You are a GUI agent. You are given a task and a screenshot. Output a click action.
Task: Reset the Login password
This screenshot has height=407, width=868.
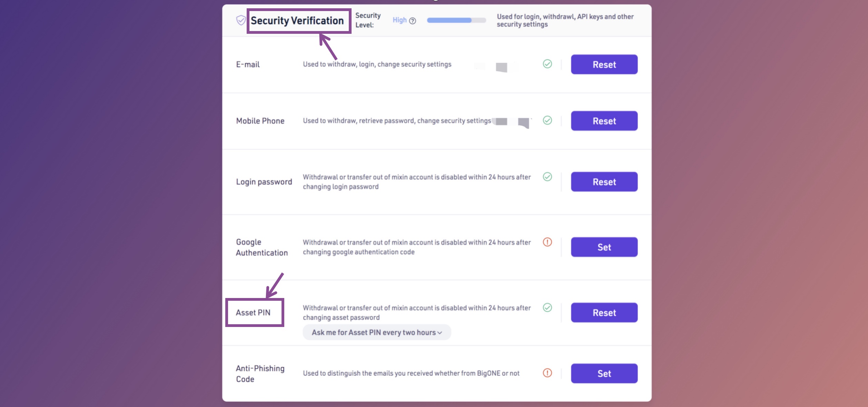pyautogui.click(x=604, y=182)
